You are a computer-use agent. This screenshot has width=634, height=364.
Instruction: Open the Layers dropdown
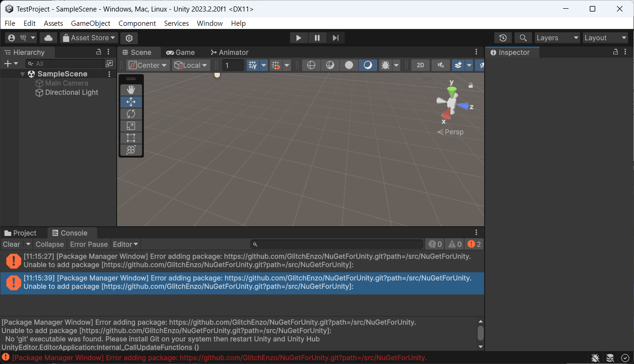(x=557, y=38)
